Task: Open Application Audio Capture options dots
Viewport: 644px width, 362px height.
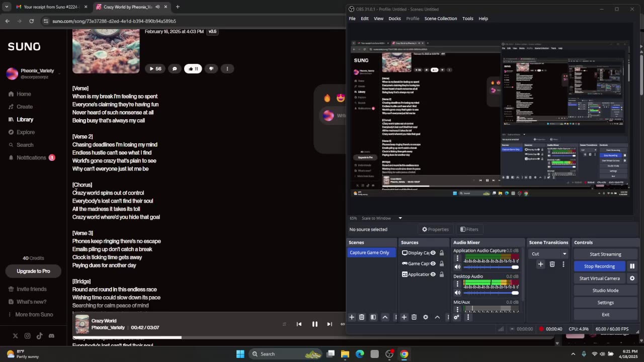Action: pos(457,258)
